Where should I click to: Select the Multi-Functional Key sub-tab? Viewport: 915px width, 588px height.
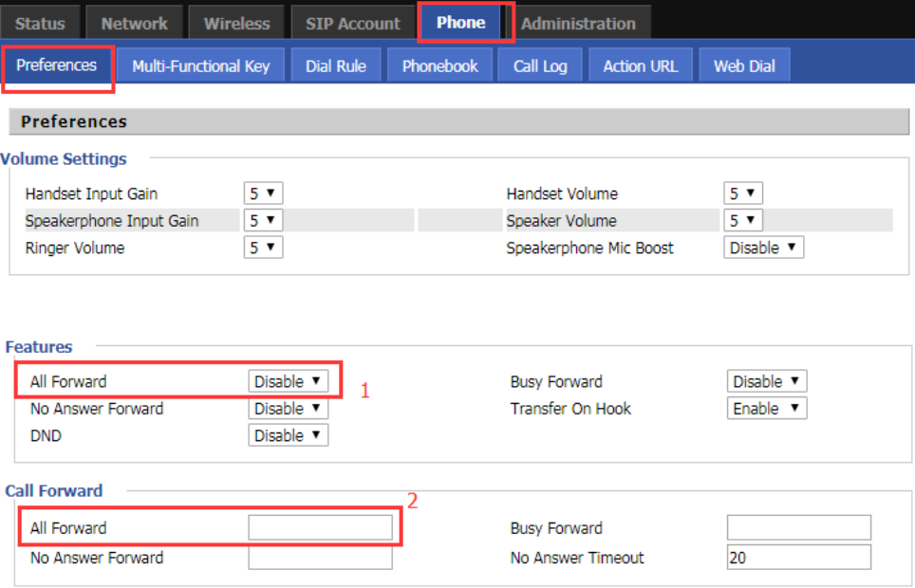(200, 66)
